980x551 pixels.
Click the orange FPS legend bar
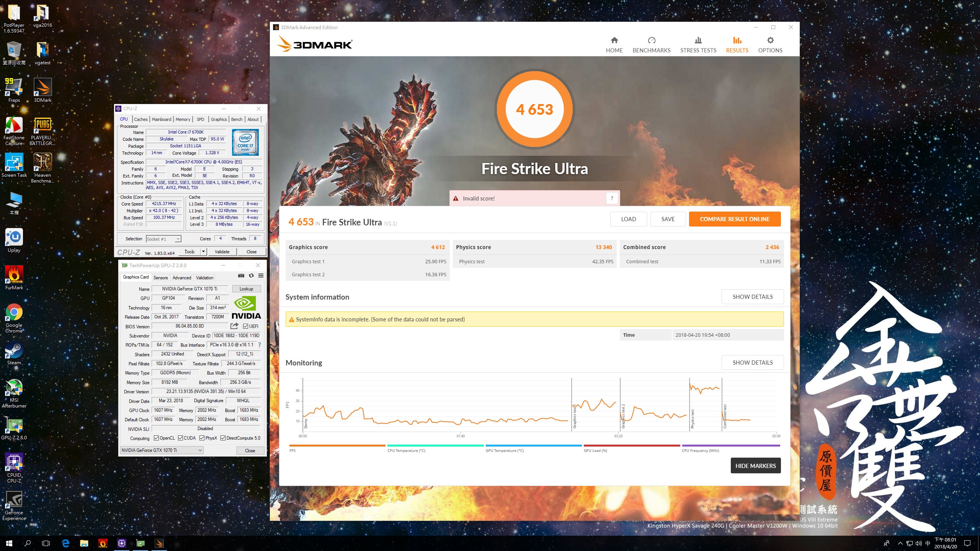tap(337, 445)
